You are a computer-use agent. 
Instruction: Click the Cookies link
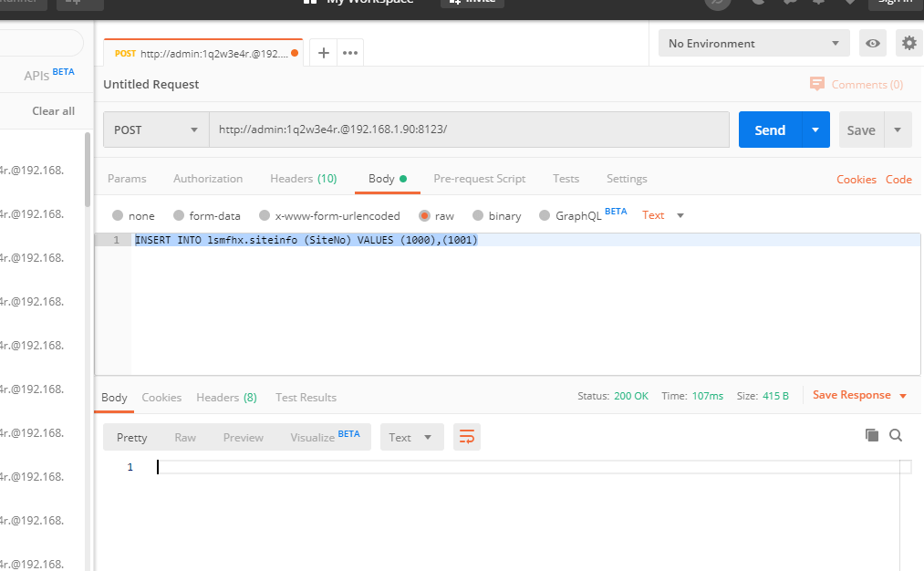click(856, 180)
